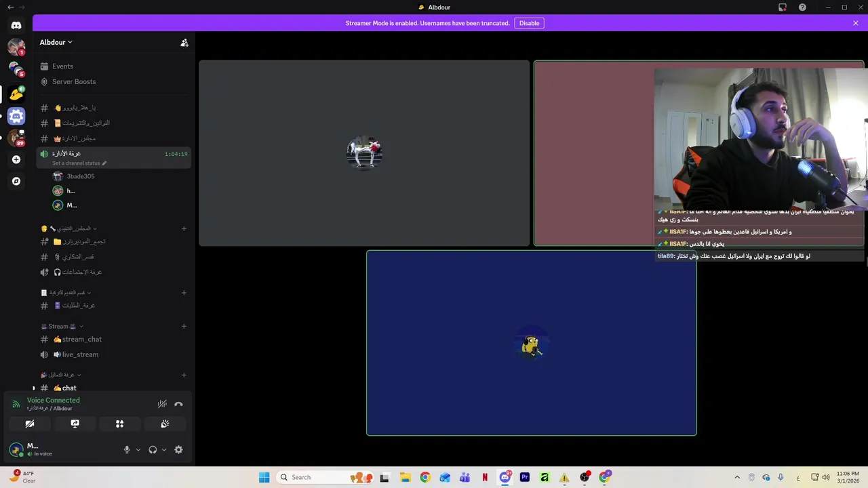The height and width of the screenshot is (488, 868).
Task: Open the chat text channel
Action: click(x=113, y=388)
